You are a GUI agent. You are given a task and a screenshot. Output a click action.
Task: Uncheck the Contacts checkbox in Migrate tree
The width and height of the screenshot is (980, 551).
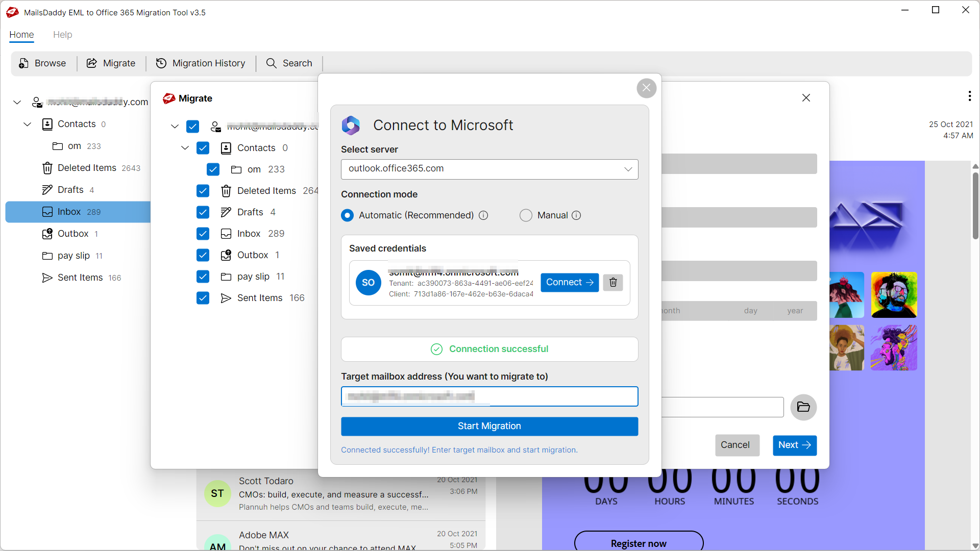[x=203, y=148]
